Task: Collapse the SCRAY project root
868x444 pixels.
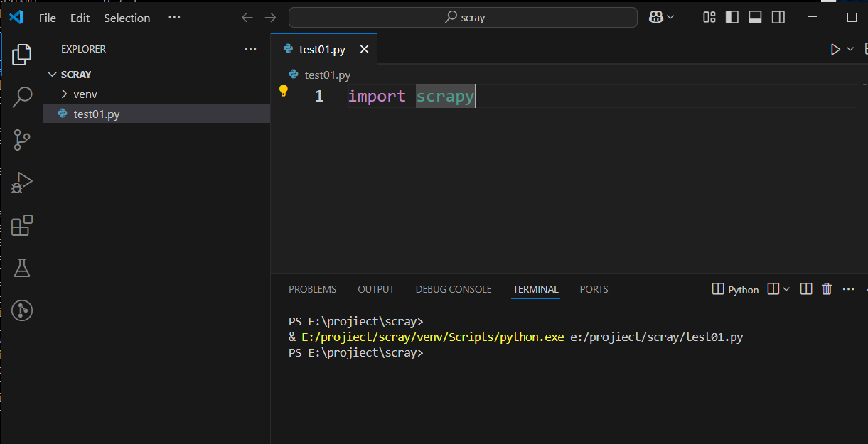Action: (x=75, y=74)
